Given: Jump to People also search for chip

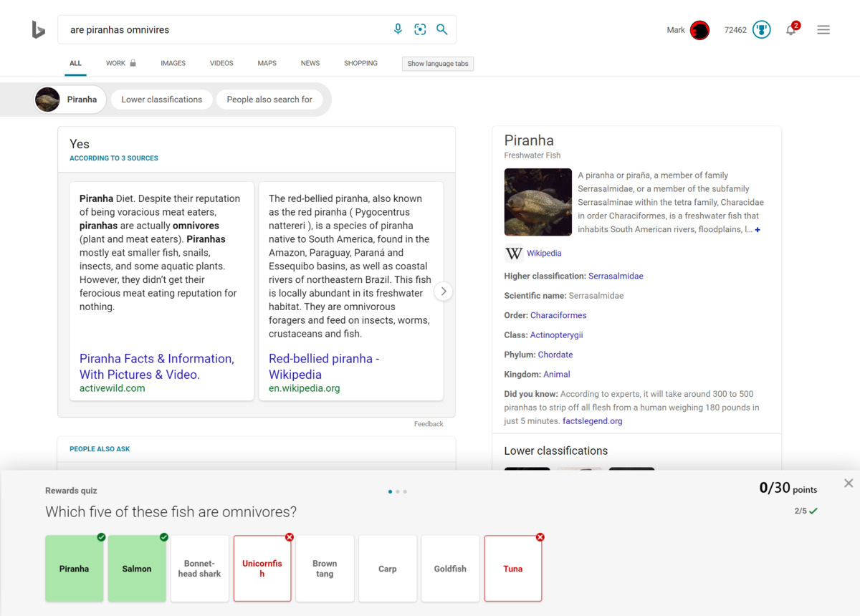Looking at the screenshot, I should pos(269,100).
